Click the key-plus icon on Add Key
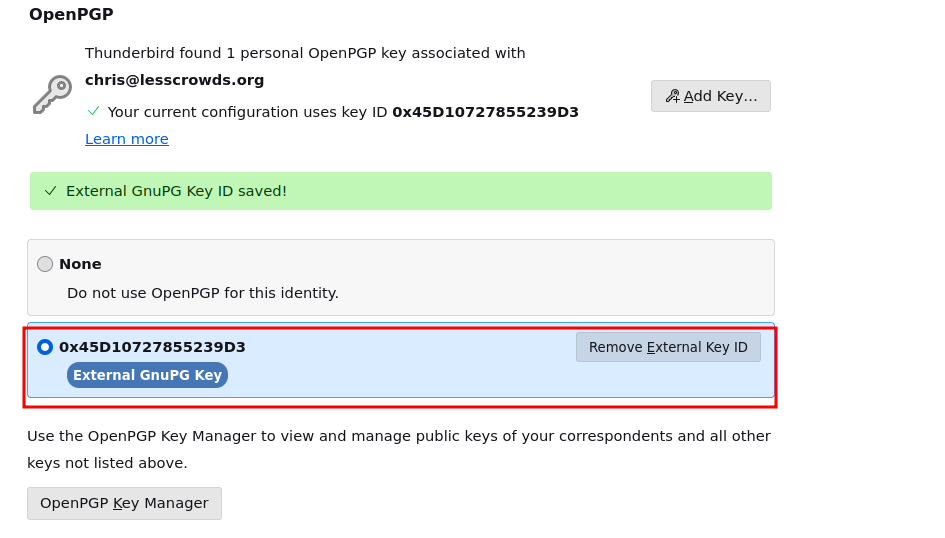 (672, 96)
